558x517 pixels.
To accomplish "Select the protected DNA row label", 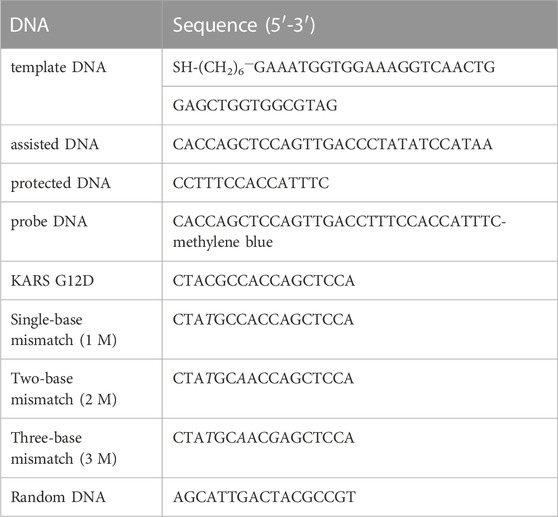I will tap(60, 183).
